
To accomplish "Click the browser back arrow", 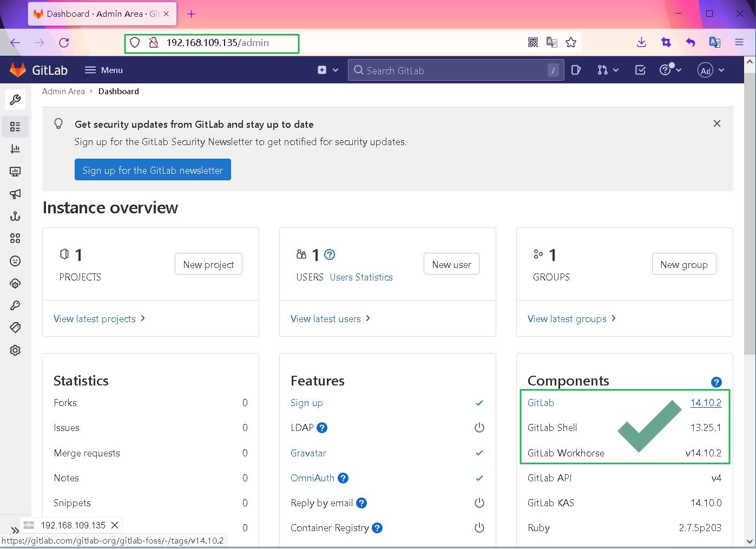I will 15,42.
